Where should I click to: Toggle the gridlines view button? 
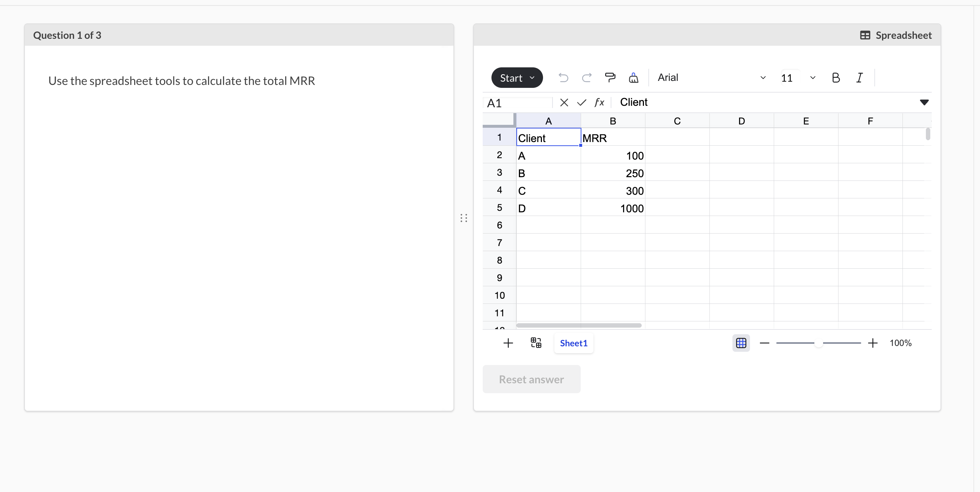pos(741,343)
